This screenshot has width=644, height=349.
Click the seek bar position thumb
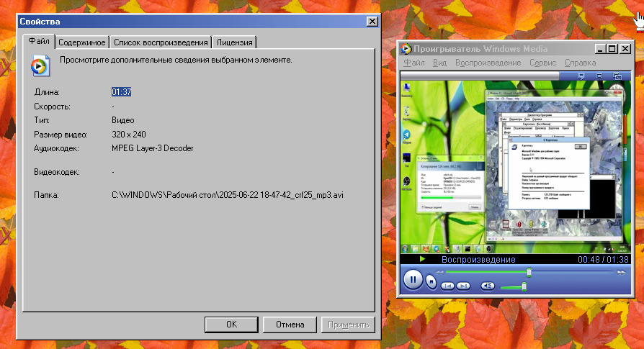[529, 272]
